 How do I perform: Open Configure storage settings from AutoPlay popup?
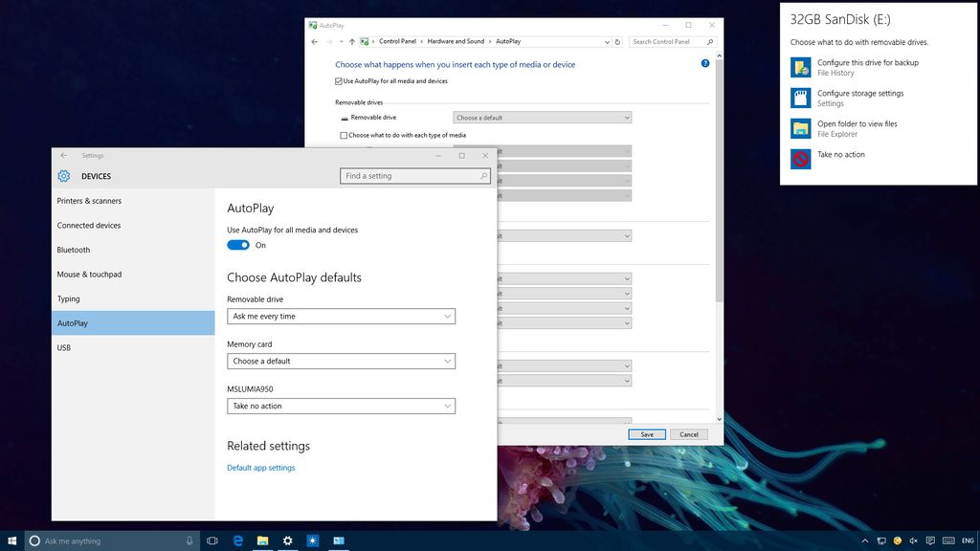coord(861,98)
